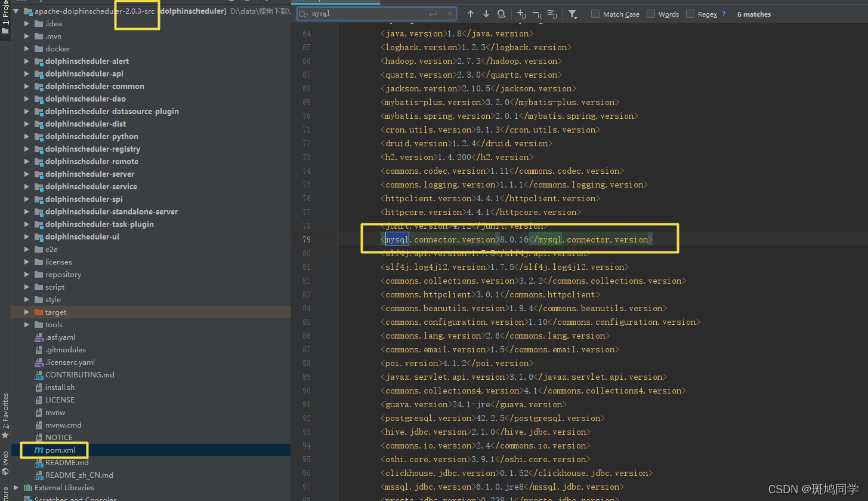The height and width of the screenshot is (501, 868).
Task: Select dolphinscheduler-server module
Action: 89,174
